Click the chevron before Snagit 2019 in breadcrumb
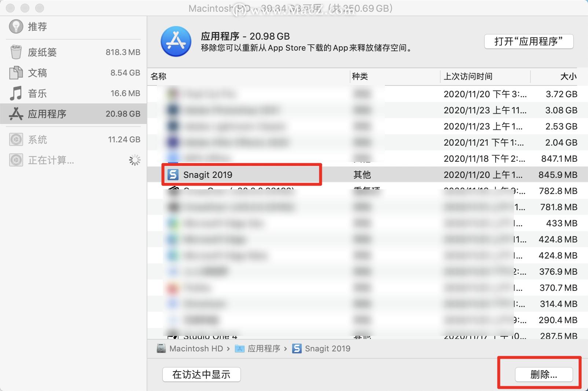The height and width of the screenshot is (391, 588). (x=286, y=349)
